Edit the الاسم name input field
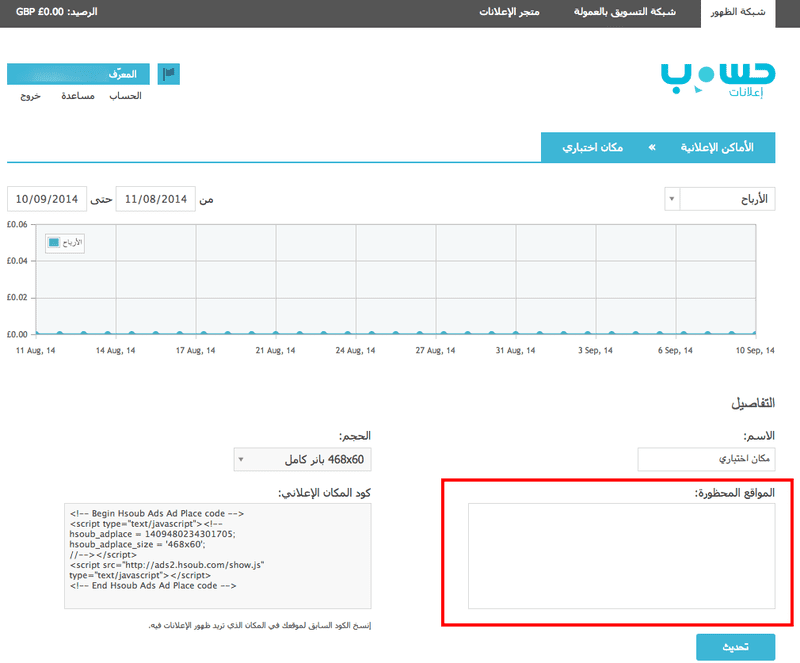Image resolution: width=800 pixels, height=663 pixels. pyautogui.click(x=706, y=459)
